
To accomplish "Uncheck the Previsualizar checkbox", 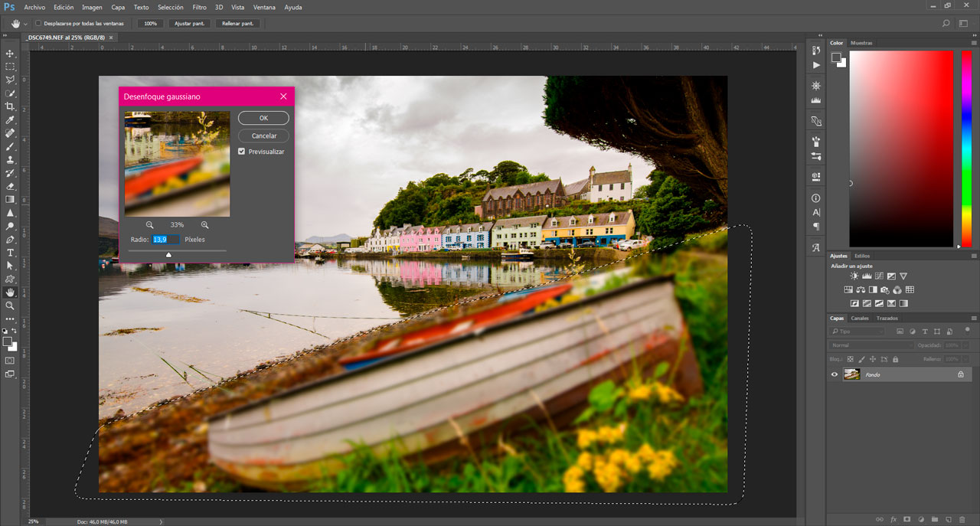I will [x=242, y=152].
